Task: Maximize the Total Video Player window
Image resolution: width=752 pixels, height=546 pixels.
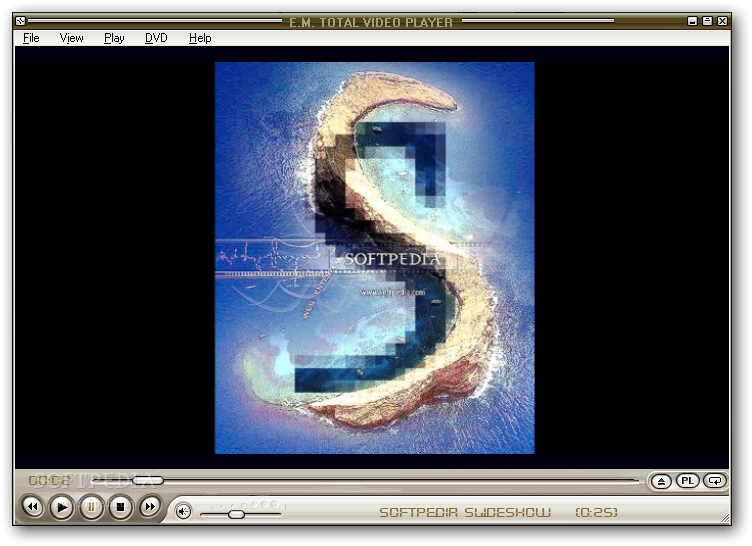Action: pyautogui.click(x=707, y=21)
